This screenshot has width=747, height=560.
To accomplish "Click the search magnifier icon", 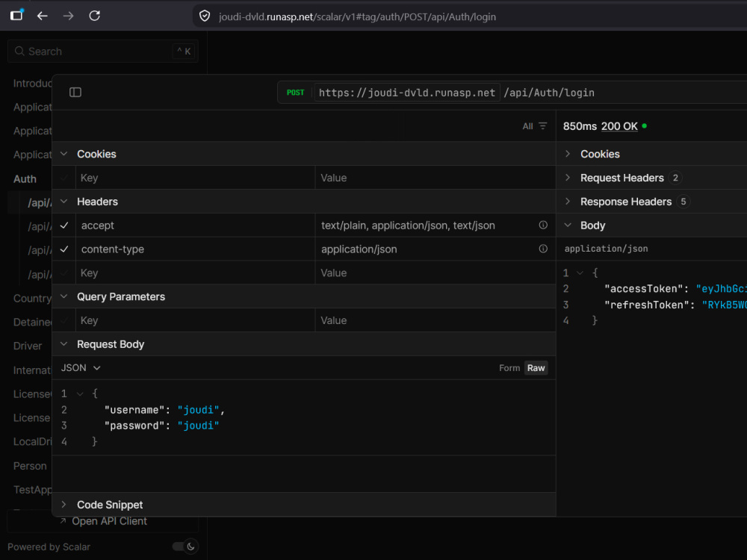I will [19, 52].
